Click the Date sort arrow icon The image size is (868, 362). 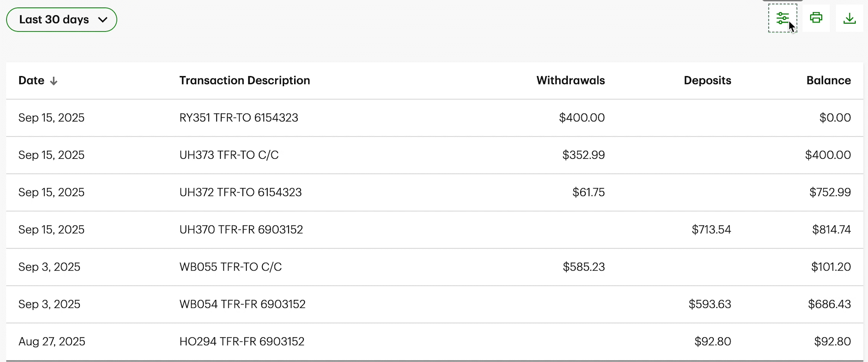(54, 81)
